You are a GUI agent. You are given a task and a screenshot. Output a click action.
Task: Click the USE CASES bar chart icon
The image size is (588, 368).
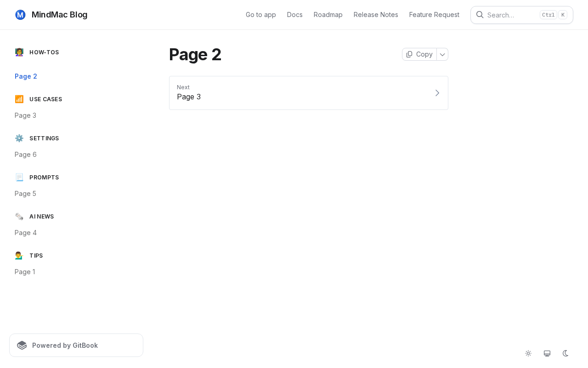[x=19, y=99]
